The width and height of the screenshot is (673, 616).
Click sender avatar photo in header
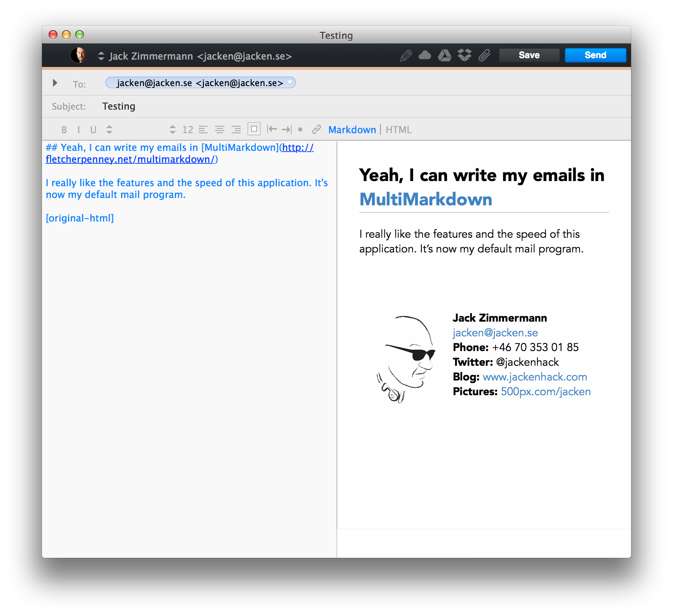78,55
